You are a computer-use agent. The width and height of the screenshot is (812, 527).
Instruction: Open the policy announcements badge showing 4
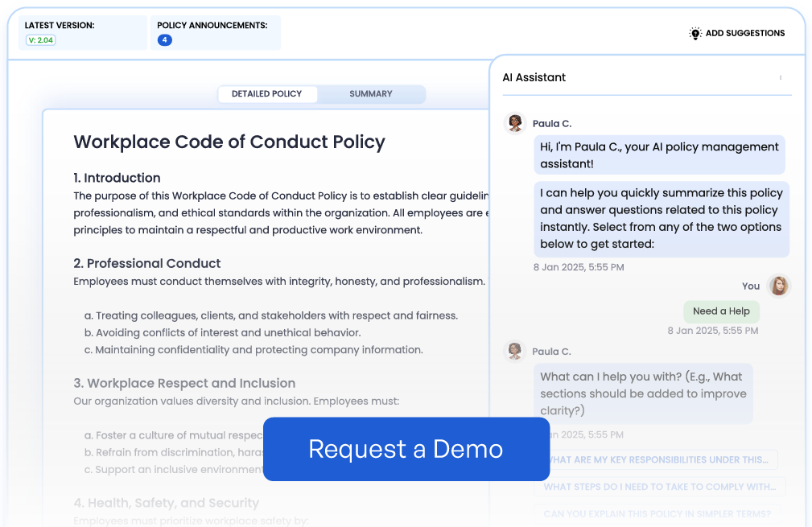click(x=164, y=39)
